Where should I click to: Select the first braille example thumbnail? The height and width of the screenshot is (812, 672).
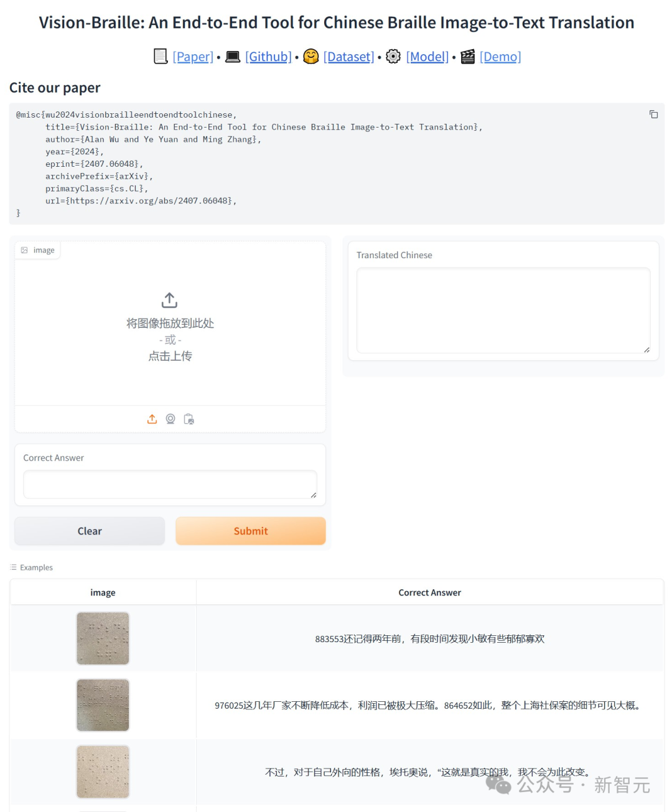tap(103, 638)
